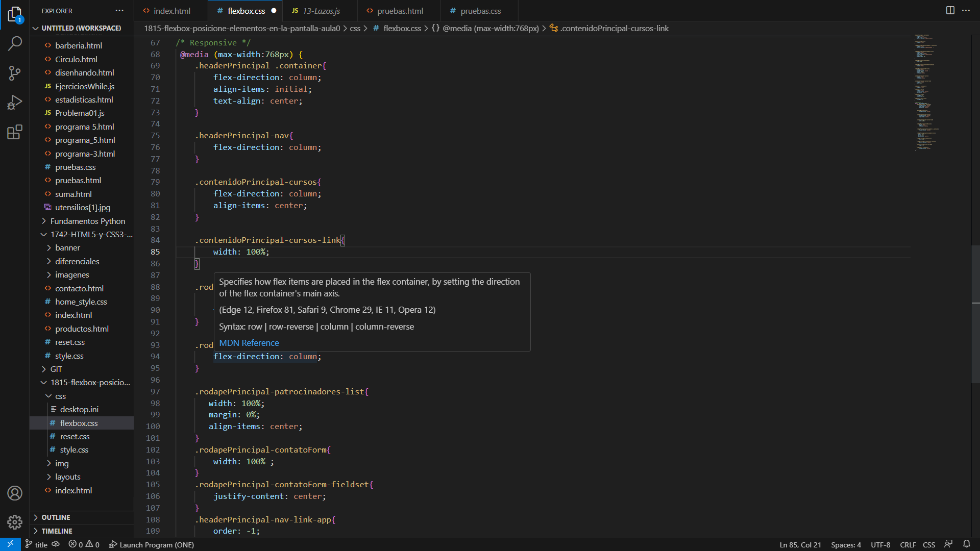Screen dimensions: 980x551
Task: Switch to pruebas.html tab
Action: [x=400, y=11]
